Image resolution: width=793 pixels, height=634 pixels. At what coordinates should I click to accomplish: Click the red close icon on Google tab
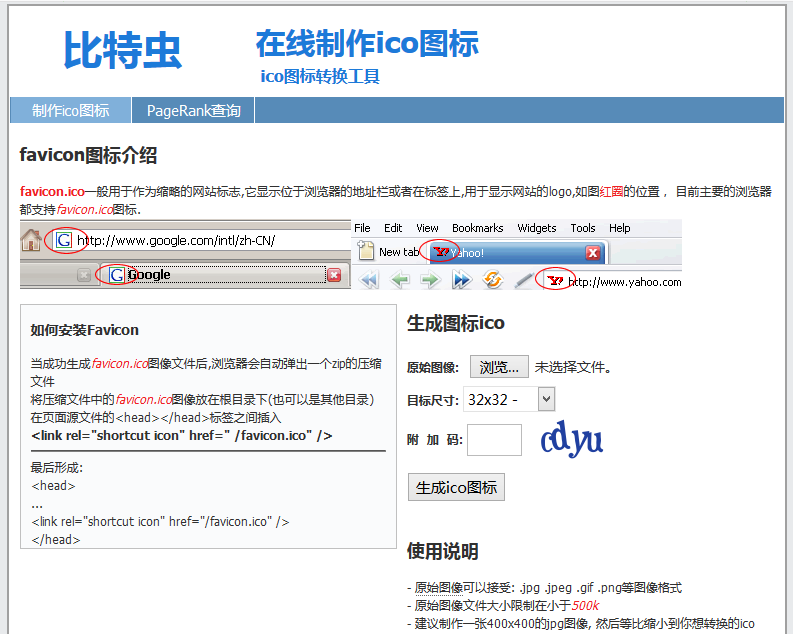coord(334,275)
